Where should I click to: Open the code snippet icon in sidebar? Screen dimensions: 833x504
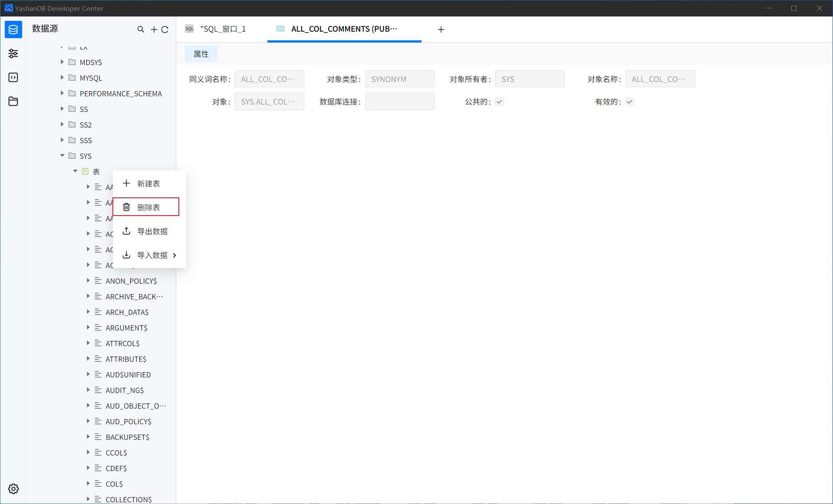13,77
